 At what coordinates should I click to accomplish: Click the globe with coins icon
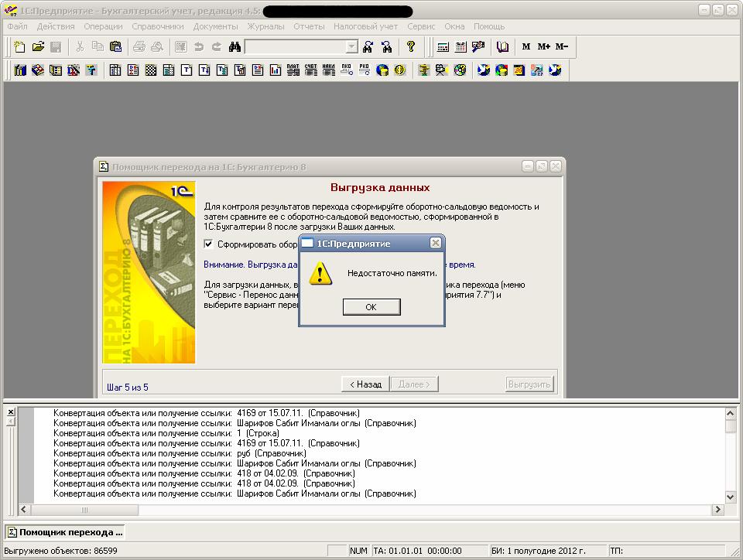coord(382,70)
